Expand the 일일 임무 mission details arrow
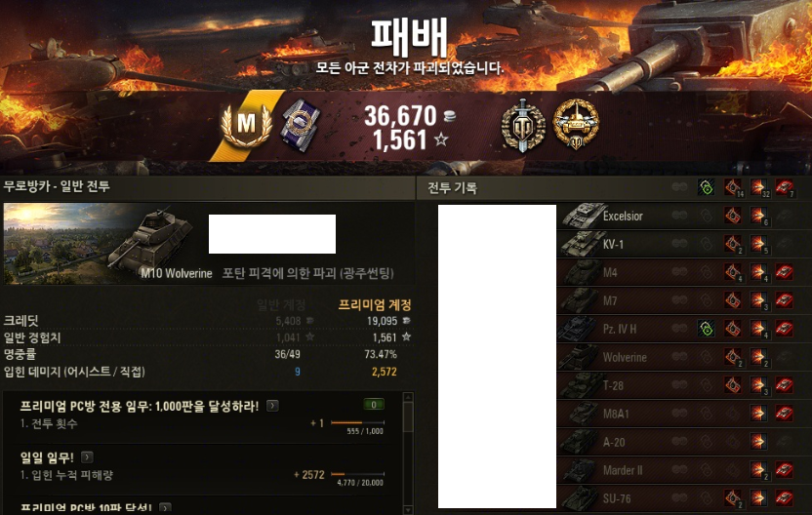 [87, 457]
